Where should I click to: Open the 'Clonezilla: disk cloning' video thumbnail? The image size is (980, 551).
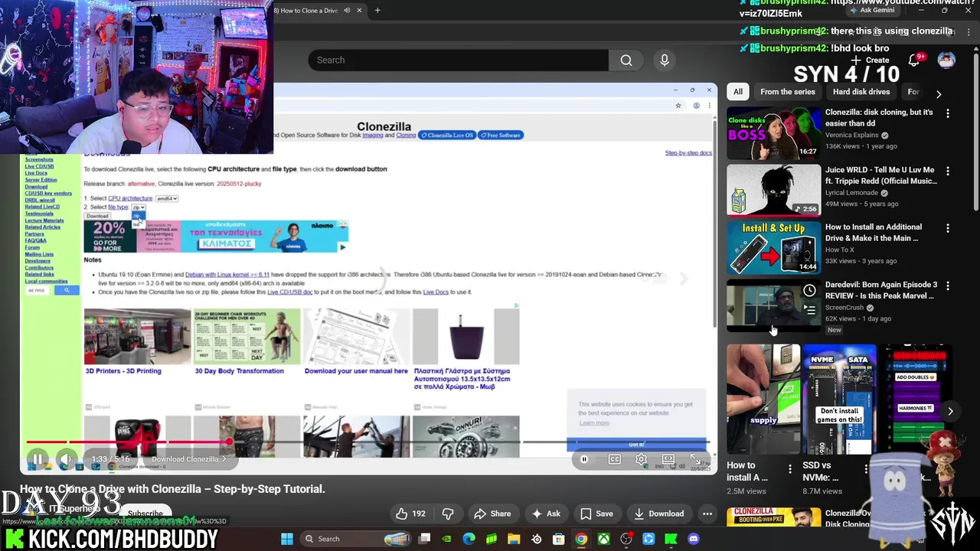click(x=773, y=132)
